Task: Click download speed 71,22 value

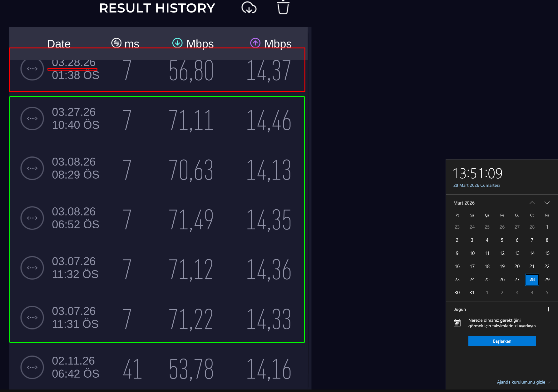Action: click(x=191, y=319)
